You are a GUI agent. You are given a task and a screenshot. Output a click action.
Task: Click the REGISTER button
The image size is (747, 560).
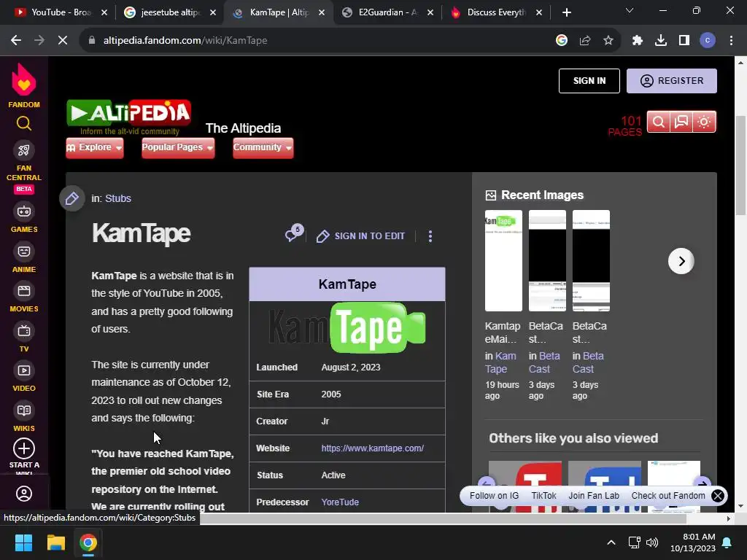pyautogui.click(x=672, y=81)
